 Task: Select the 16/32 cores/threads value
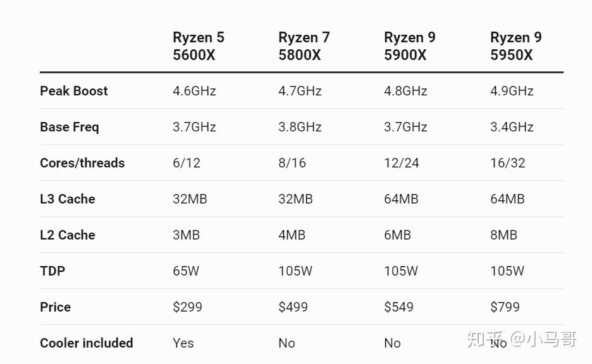(507, 163)
